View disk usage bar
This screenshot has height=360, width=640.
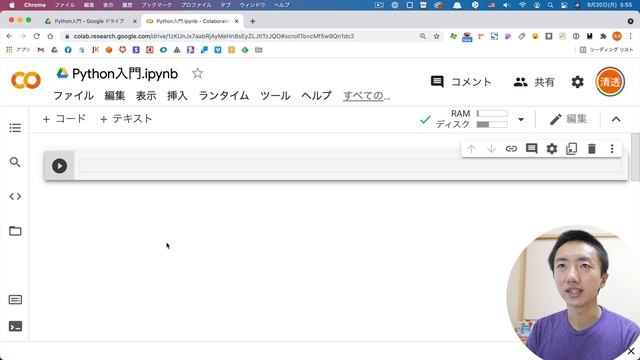tap(492, 124)
